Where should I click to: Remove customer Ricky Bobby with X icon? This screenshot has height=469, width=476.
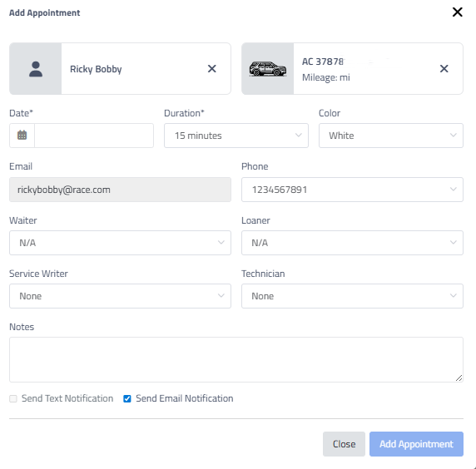pyautogui.click(x=212, y=68)
